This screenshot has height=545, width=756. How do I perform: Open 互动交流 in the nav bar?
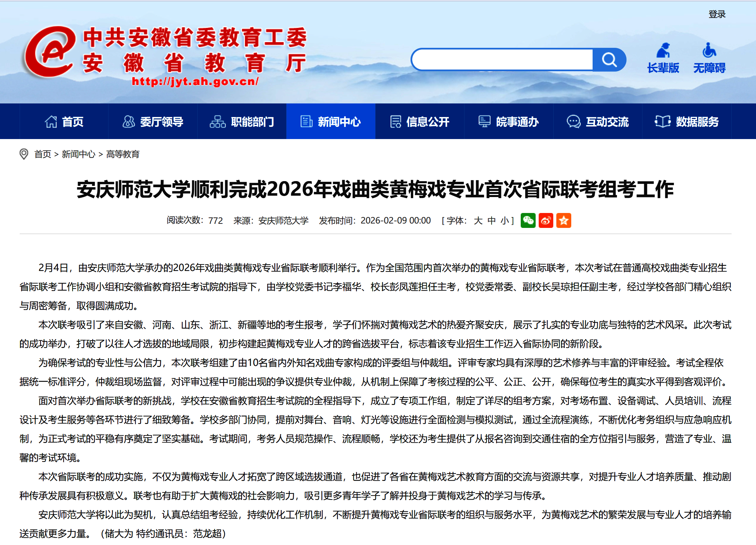point(598,121)
